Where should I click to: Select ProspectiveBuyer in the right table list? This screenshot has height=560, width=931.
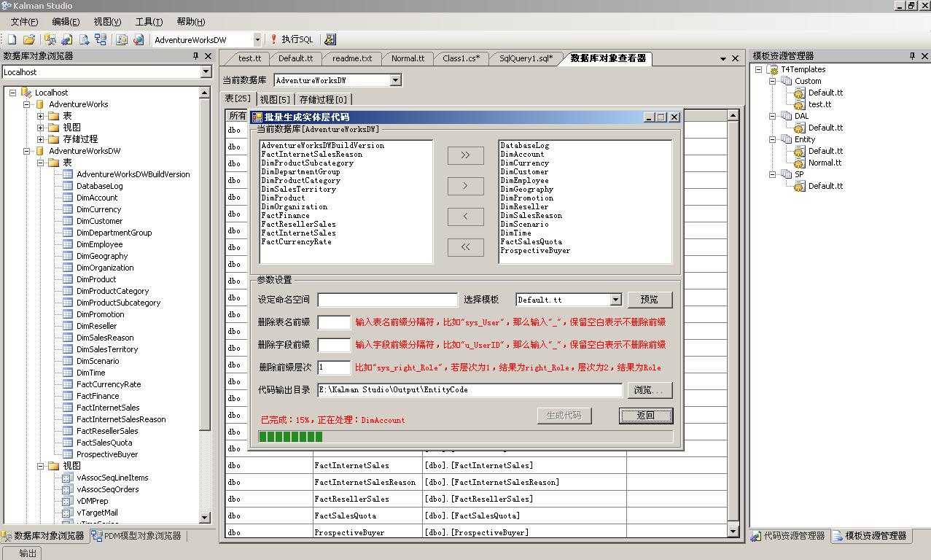535,251
